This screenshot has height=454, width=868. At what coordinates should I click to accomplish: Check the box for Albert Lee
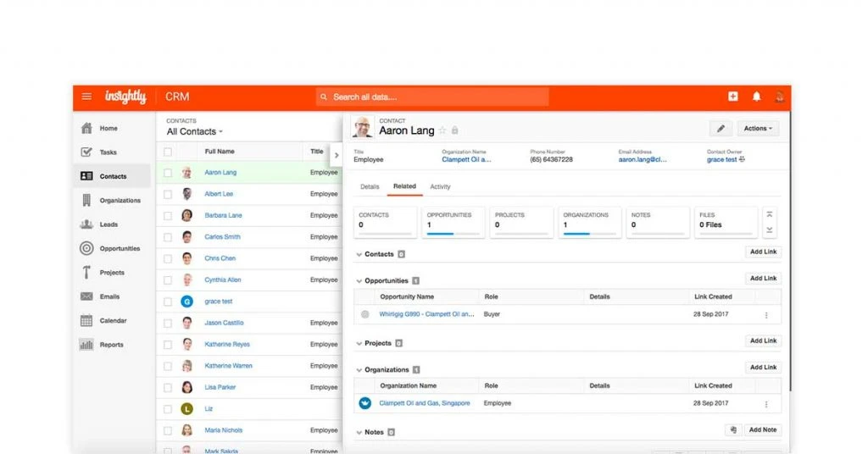click(x=168, y=194)
